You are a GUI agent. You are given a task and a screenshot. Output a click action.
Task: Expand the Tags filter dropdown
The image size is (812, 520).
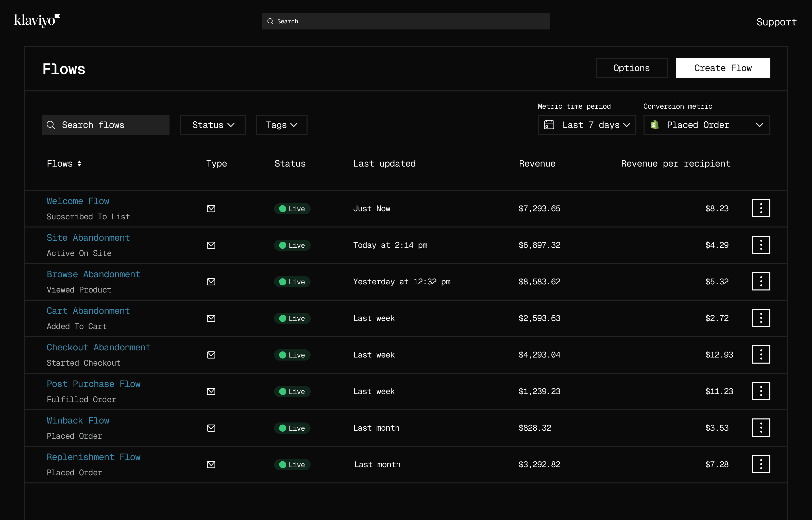pos(281,125)
